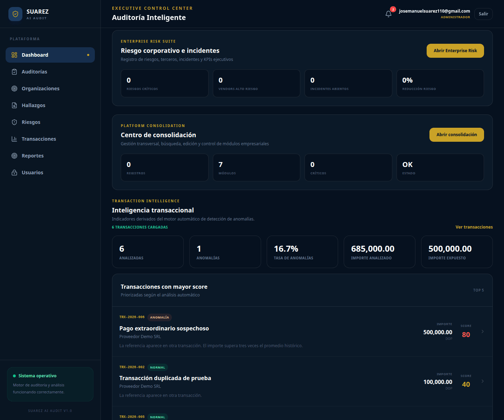The height and width of the screenshot is (420, 504).
Task: Select the Tasa de Anomalías card
Action: click(302, 252)
